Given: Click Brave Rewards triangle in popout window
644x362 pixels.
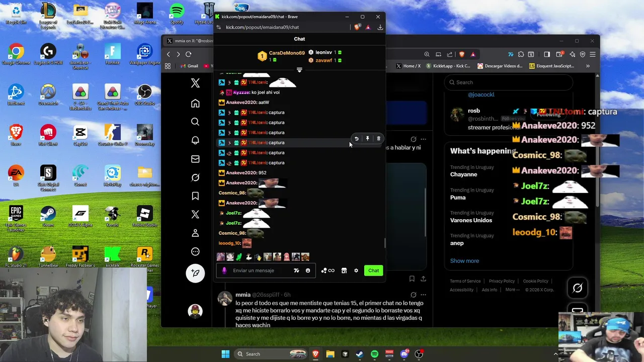Looking at the screenshot, I should tap(368, 27).
